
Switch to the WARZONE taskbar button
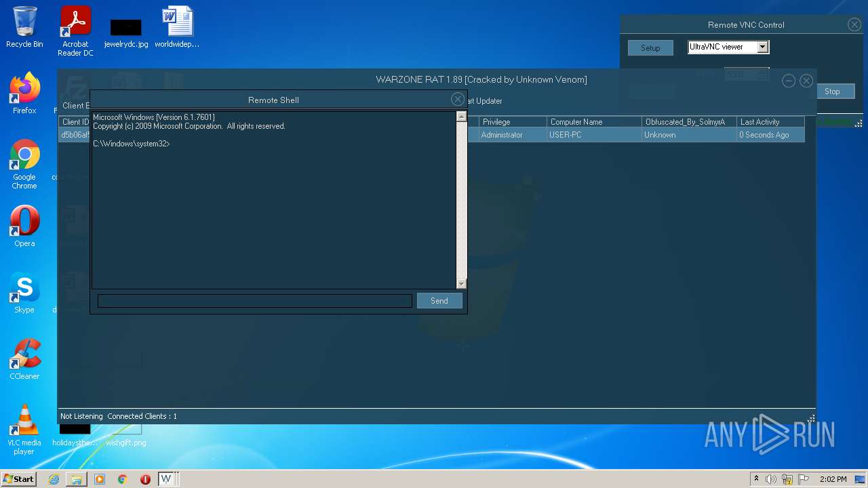pos(167,479)
